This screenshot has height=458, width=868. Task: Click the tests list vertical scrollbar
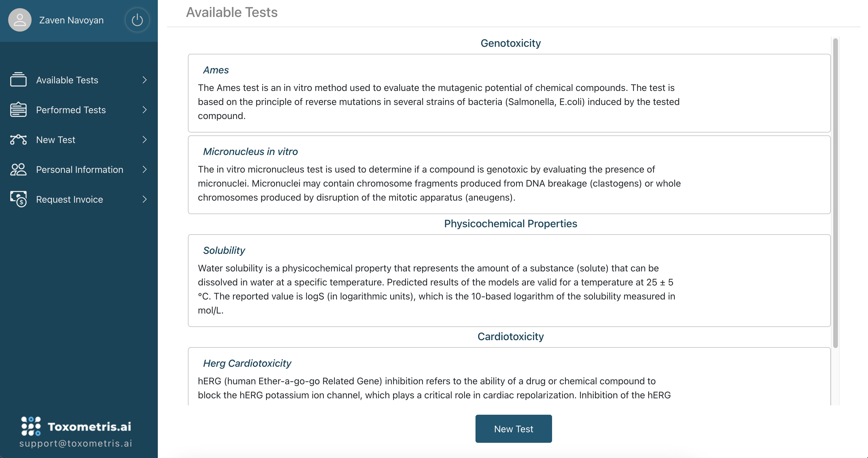835,192
